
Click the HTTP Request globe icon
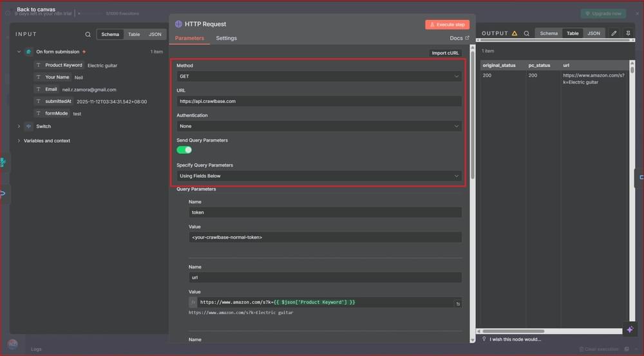(178, 24)
